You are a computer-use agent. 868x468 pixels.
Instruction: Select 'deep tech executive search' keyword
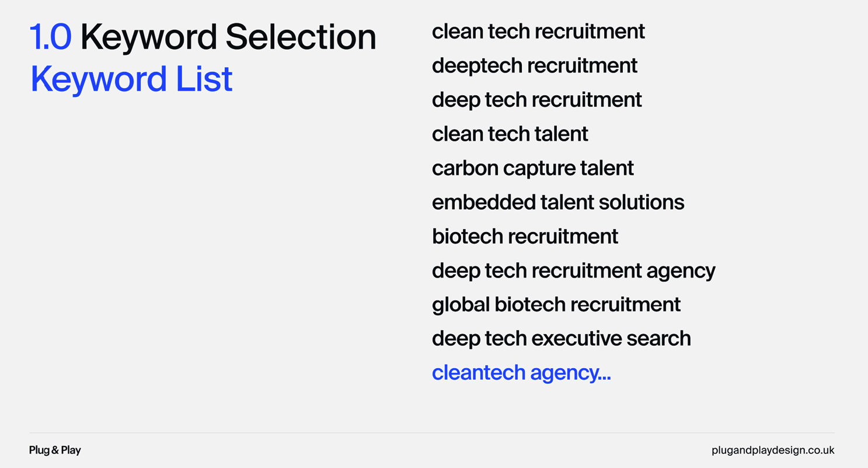pyautogui.click(x=561, y=338)
